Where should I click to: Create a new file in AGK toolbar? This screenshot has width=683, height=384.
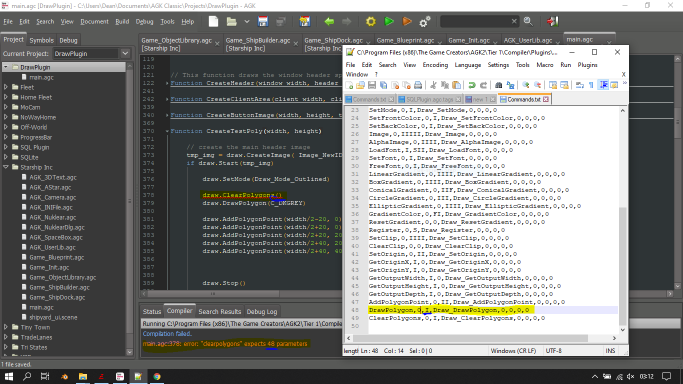[213, 21]
